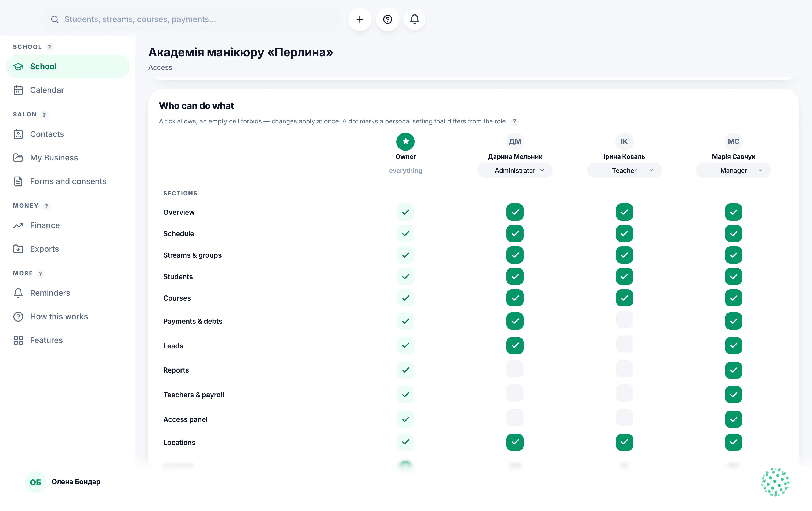Click the search magnifier icon

(x=55, y=19)
